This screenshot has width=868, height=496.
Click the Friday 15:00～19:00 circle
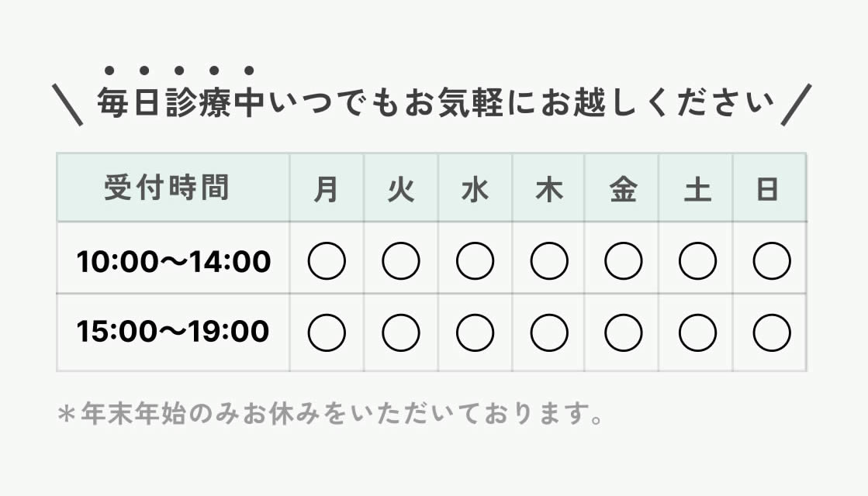tap(623, 333)
